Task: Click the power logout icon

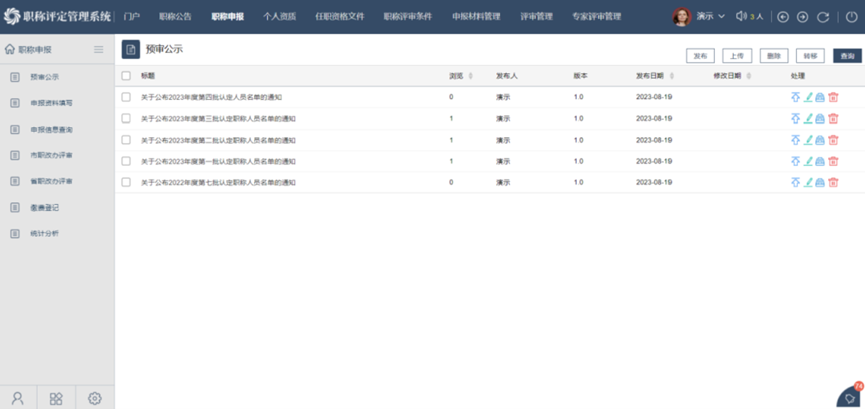Action: point(851,17)
